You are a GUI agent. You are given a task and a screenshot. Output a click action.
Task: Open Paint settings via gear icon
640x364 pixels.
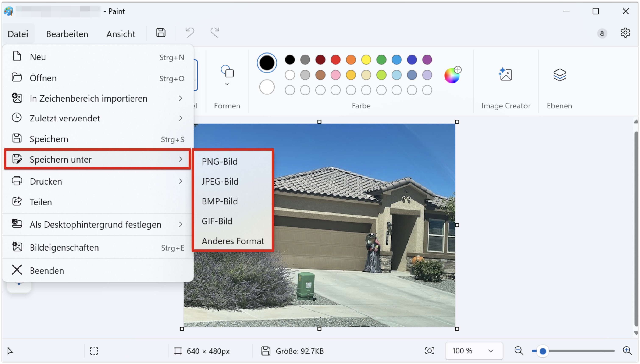[x=625, y=33]
